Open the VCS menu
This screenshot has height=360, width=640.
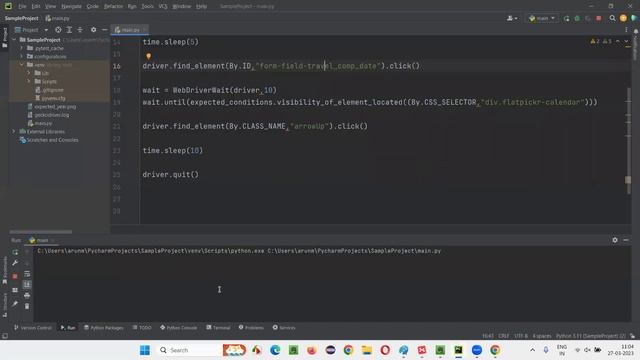[x=163, y=7]
